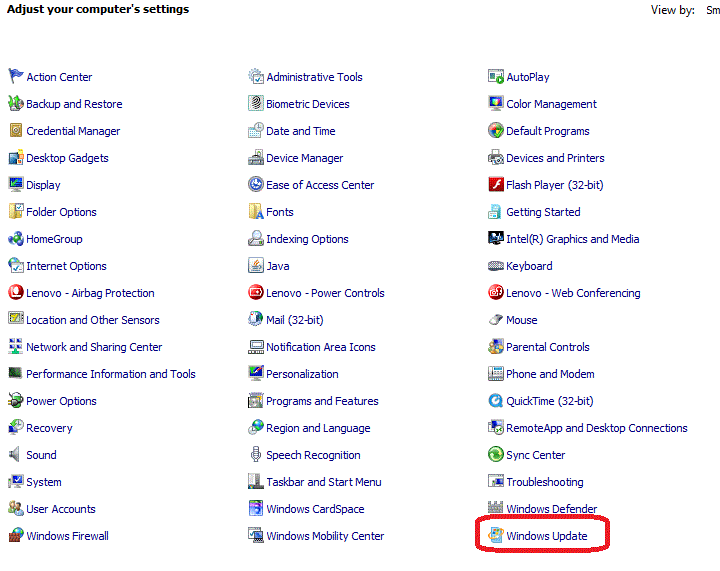This screenshot has width=720, height=571.
Task: Click the Lenovo - Airbag Protection icon
Action: 16,293
